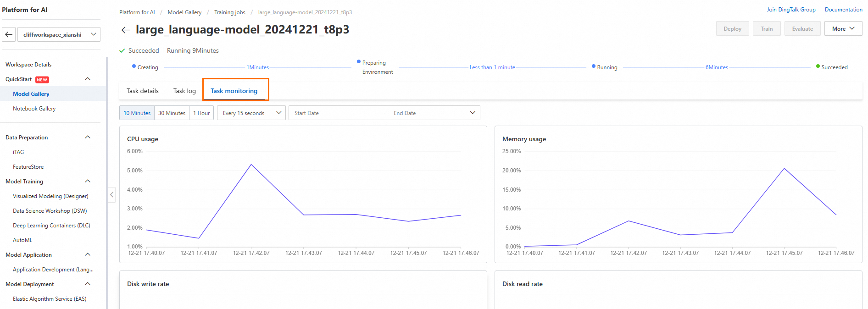The width and height of the screenshot is (868, 309).
Task: Collapse the Model Application section
Action: (x=88, y=254)
